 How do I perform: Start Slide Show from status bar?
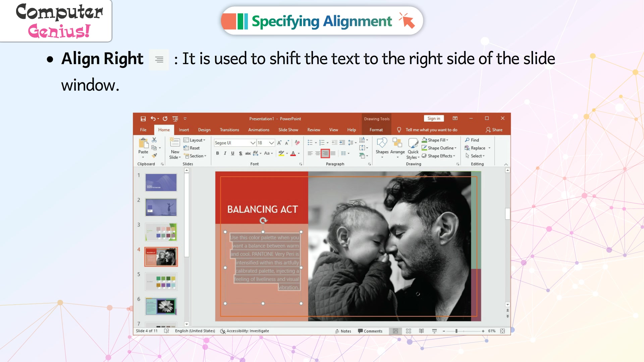click(x=434, y=331)
